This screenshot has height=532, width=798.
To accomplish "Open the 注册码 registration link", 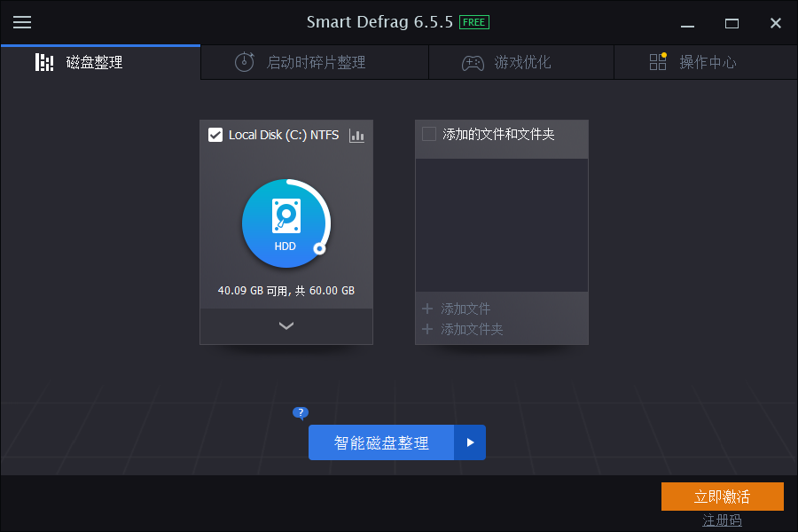I will [x=722, y=520].
